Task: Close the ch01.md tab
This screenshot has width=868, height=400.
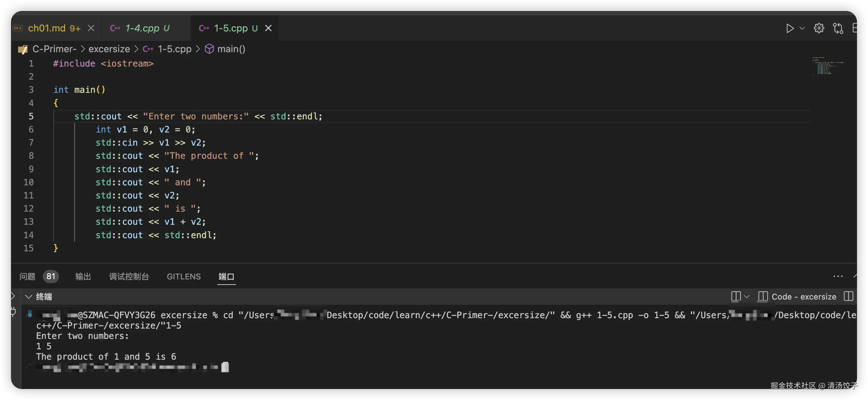Action: tap(91, 28)
